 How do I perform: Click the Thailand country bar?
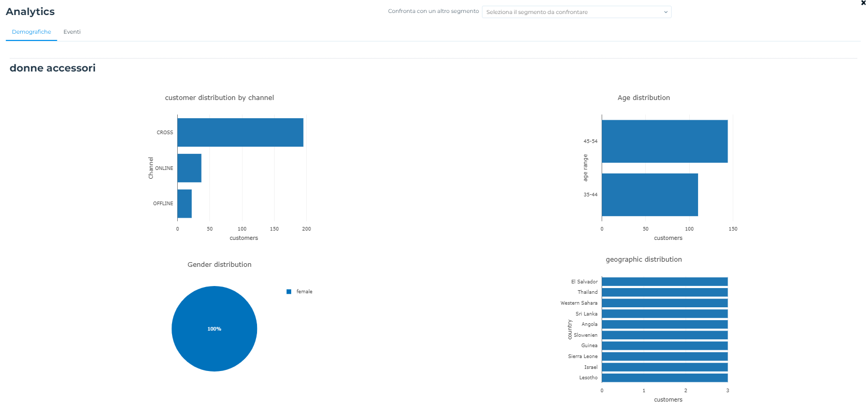(665, 292)
